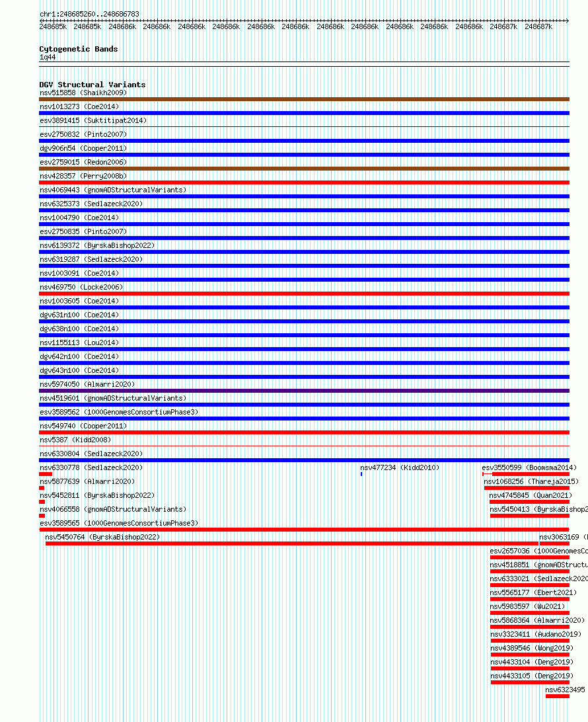
Task: Select nsv5452811 (ByrskaBishop2022) label
Action: point(97,495)
